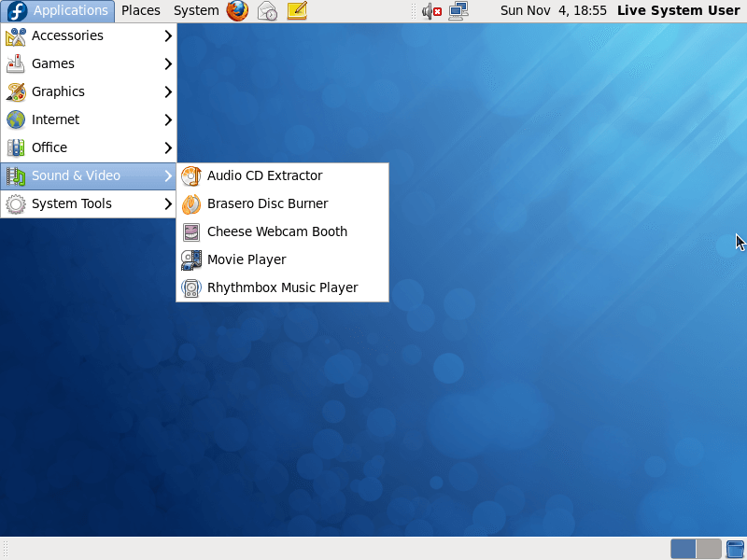Click the Fedora logo icon
The width and height of the screenshot is (747, 560).
pos(17,11)
